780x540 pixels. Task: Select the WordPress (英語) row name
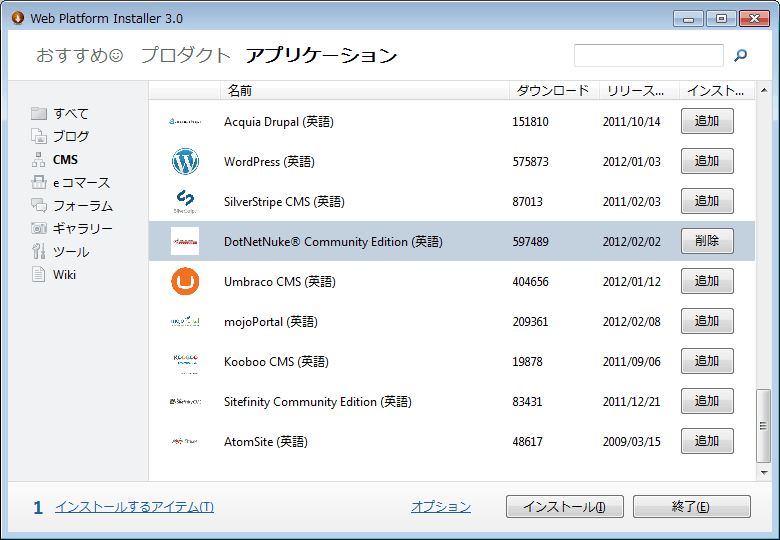tap(269, 162)
